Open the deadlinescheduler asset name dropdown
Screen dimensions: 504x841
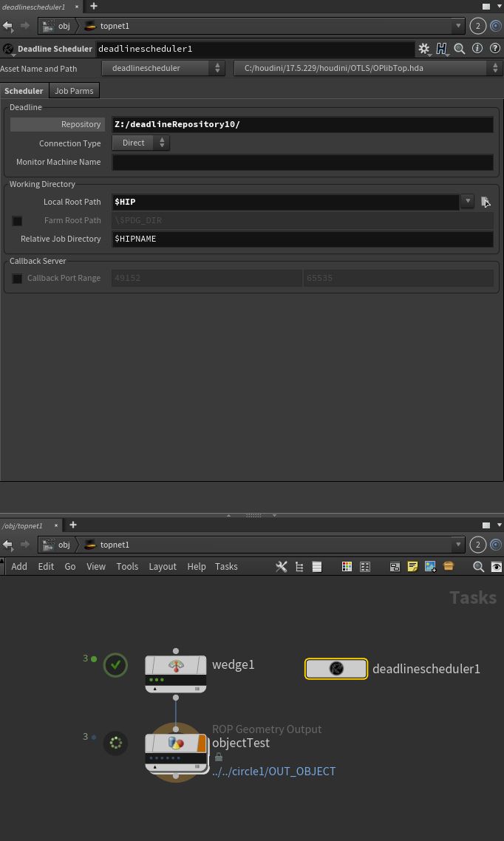tap(163, 68)
